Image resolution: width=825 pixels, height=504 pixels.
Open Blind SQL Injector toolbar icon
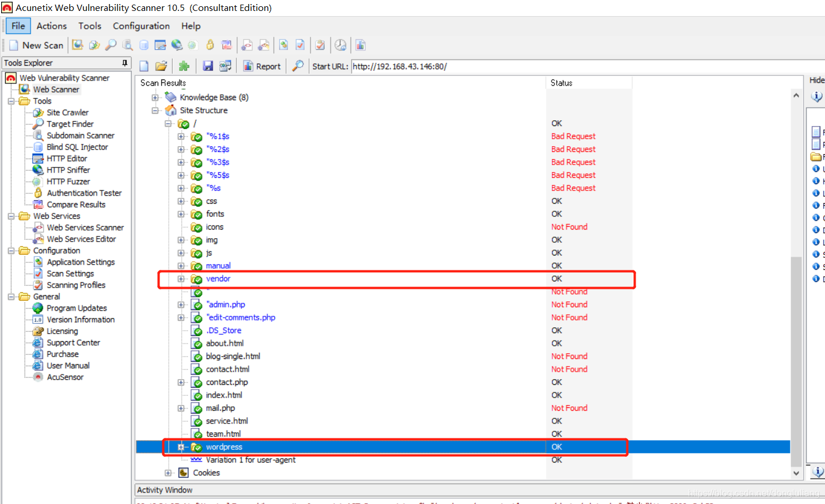tap(144, 45)
